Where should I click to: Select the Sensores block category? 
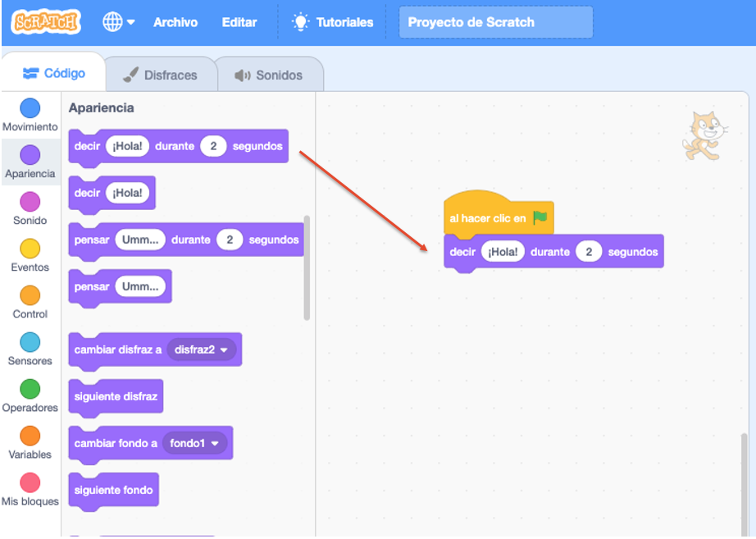[30, 349]
